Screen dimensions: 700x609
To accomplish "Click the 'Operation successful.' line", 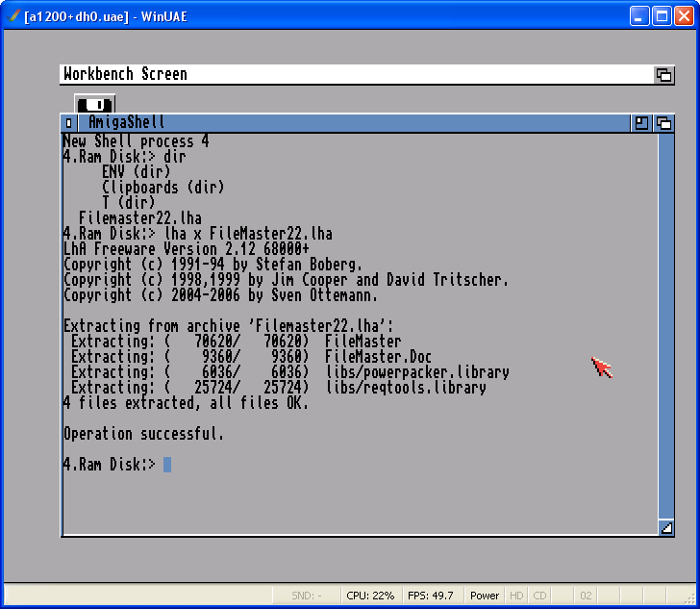I will point(144,433).
